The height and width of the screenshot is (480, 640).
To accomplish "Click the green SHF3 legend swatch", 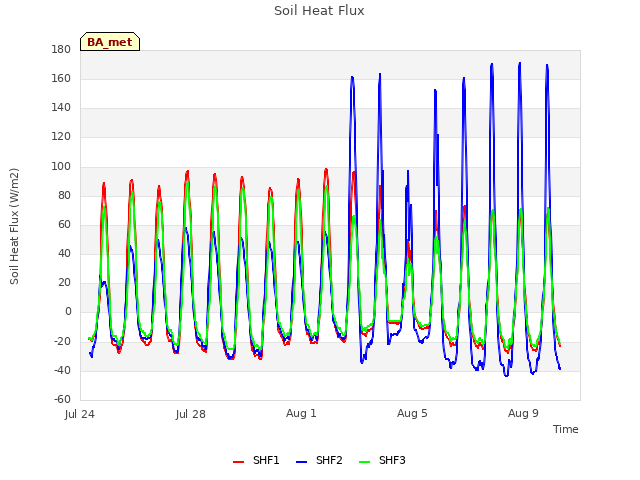I will [364, 462].
